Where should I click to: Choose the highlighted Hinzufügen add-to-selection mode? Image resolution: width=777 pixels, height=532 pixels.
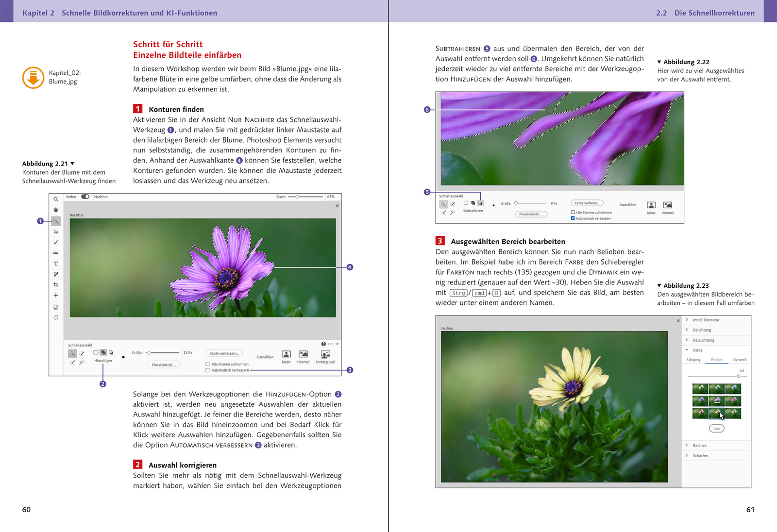tap(103, 352)
